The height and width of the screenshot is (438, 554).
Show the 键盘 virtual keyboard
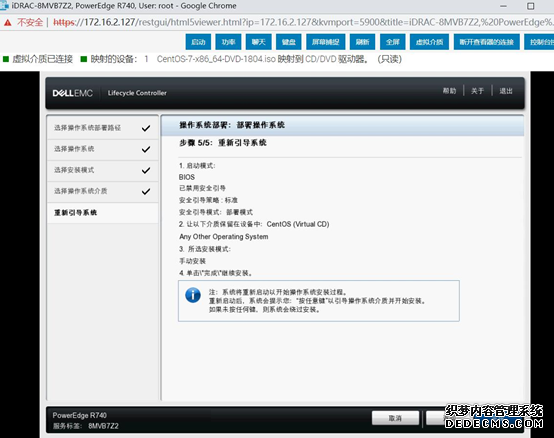(289, 42)
